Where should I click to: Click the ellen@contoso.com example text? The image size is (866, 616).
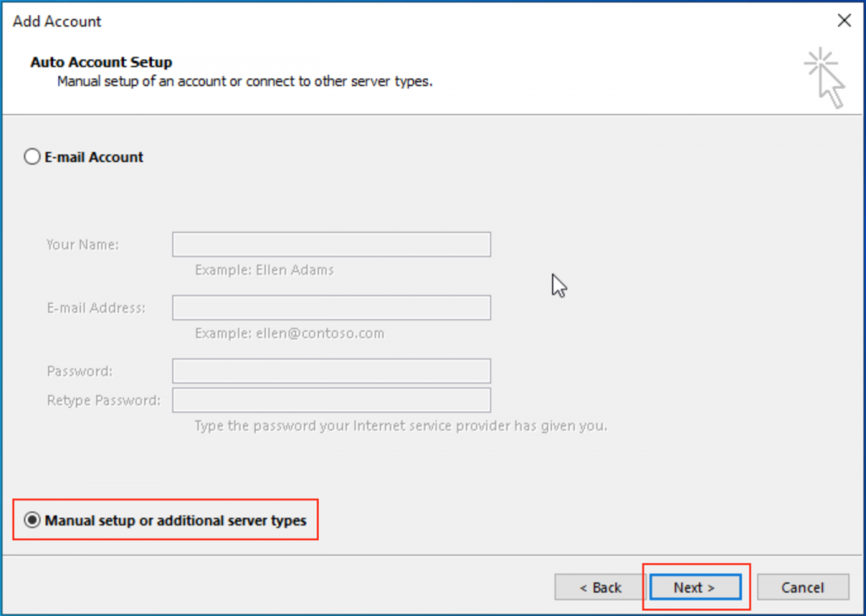pyautogui.click(x=290, y=333)
